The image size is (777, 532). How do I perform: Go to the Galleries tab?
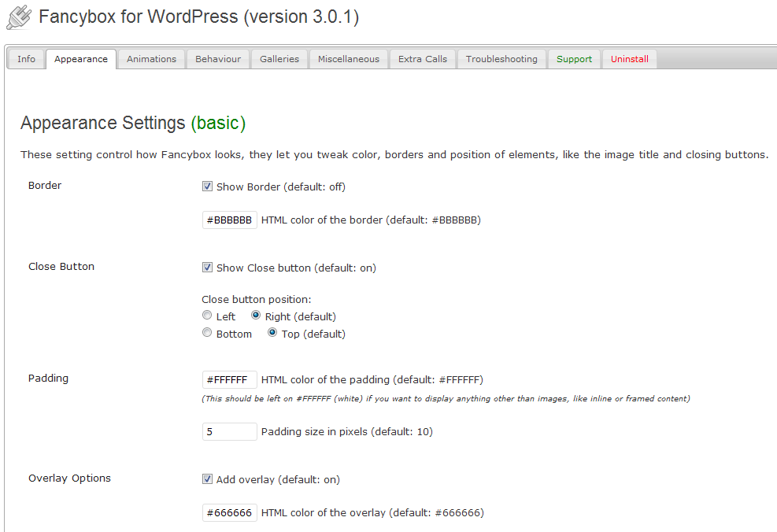tap(279, 59)
